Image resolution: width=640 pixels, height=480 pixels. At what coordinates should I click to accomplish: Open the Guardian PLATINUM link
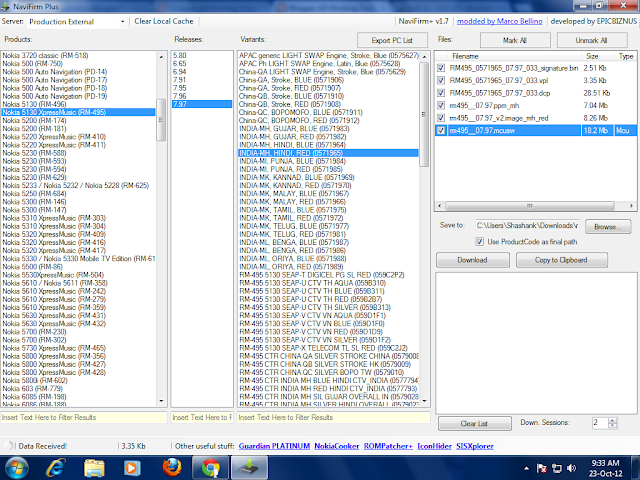point(274,446)
